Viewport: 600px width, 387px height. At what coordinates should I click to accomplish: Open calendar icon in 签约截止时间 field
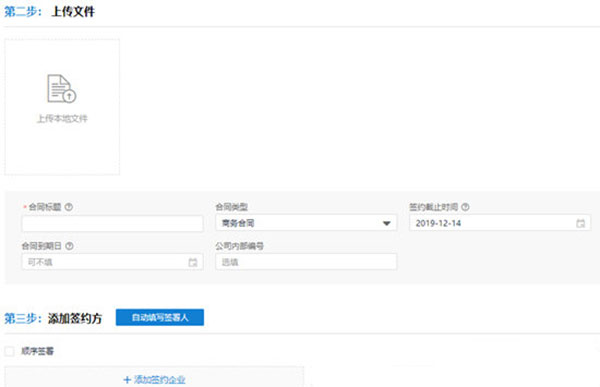580,224
